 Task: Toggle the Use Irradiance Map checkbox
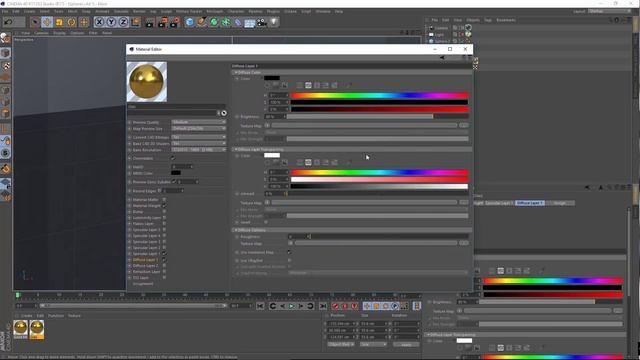click(x=289, y=252)
